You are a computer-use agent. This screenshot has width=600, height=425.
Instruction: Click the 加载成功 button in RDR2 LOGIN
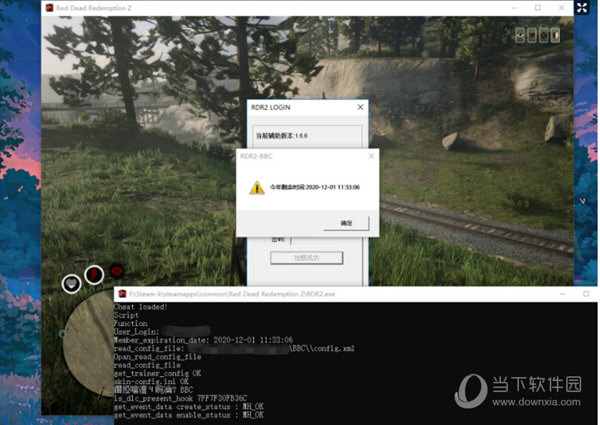coord(307,258)
